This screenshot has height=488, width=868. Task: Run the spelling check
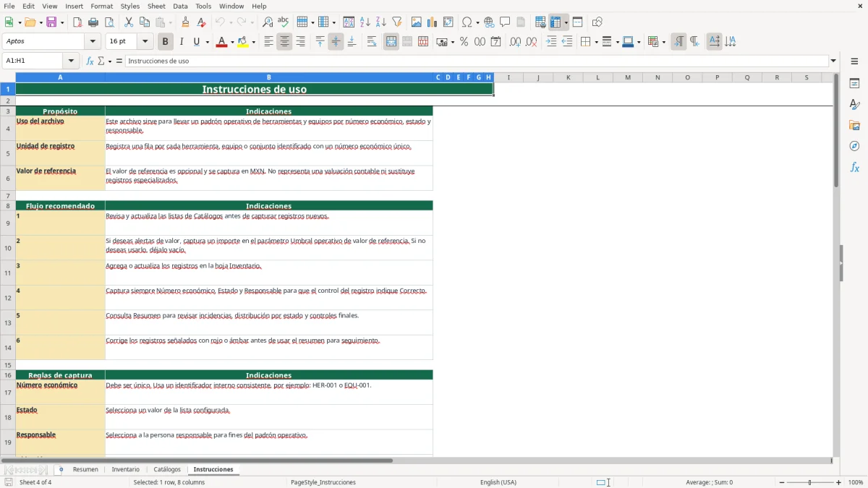[x=283, y=22]
